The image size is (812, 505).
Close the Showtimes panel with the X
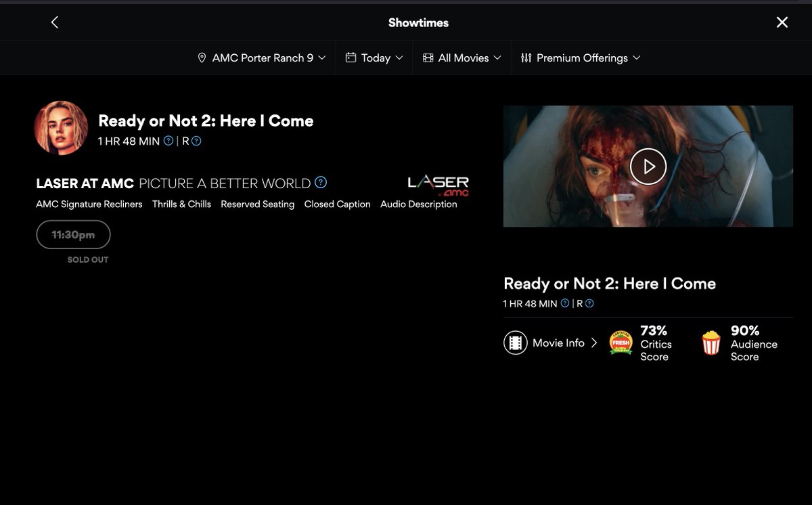pos(782,22)
